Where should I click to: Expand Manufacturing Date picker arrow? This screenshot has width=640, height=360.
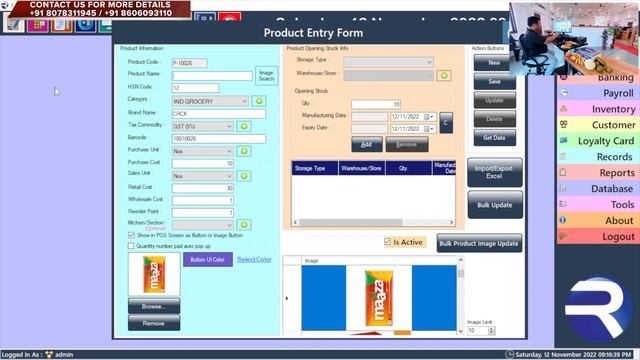[x=432, y=117]
